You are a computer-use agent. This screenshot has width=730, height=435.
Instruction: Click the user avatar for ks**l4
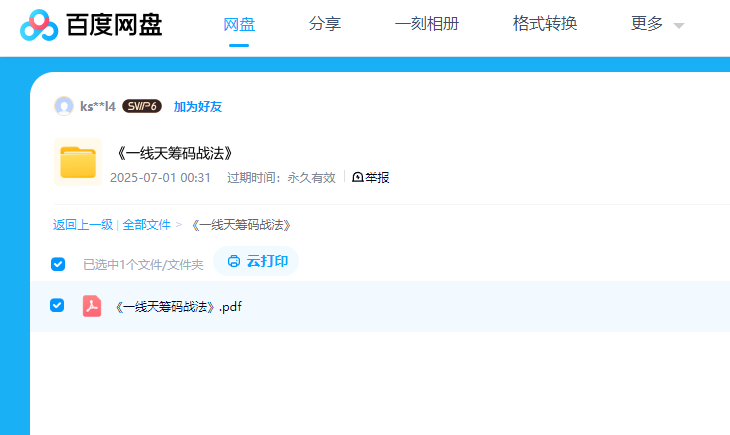64,106
